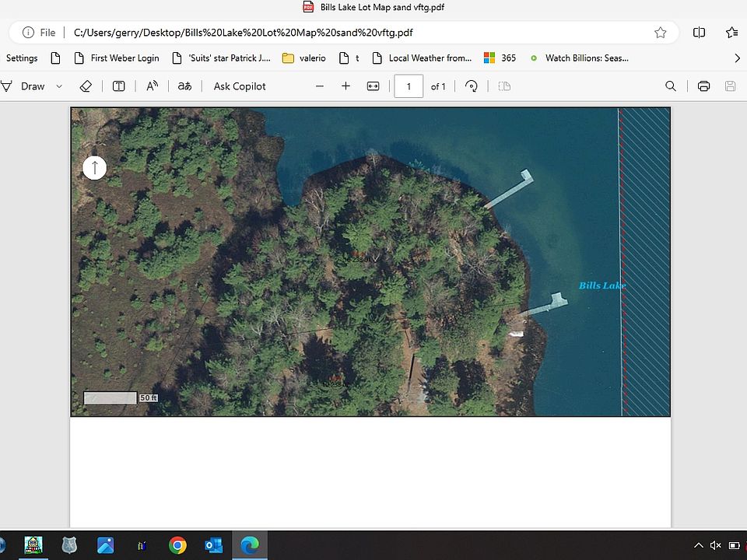Show more bookmarks with the chevron

tap(737, 58)
